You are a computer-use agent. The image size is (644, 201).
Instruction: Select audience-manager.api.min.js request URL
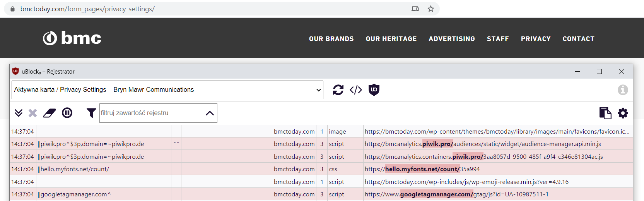[483, 144]
